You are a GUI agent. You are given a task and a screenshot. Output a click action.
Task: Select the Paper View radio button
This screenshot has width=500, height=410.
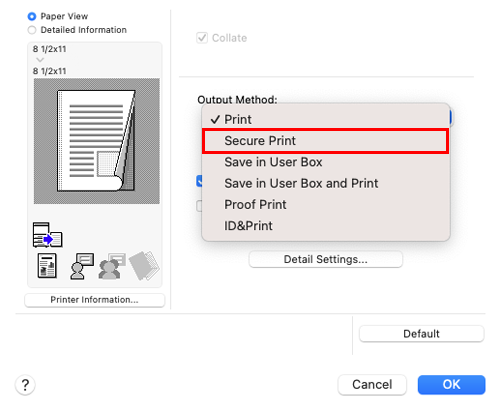32,16
